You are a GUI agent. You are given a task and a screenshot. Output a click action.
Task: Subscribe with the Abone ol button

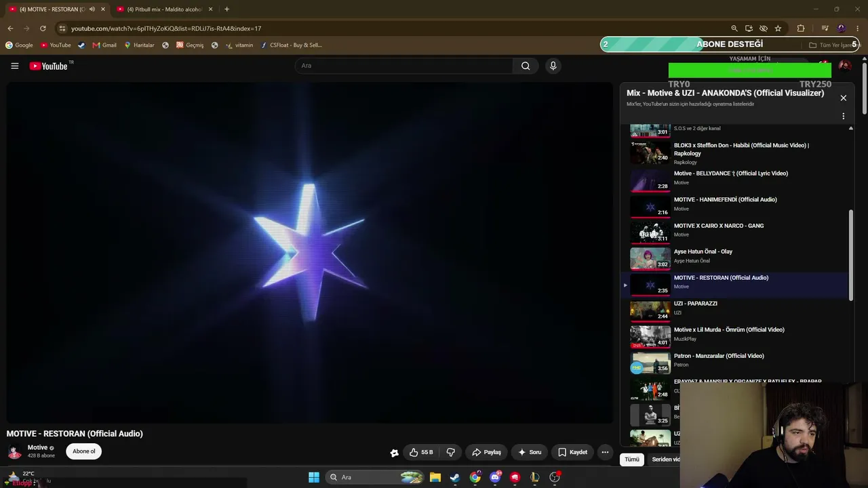point(84,451)
